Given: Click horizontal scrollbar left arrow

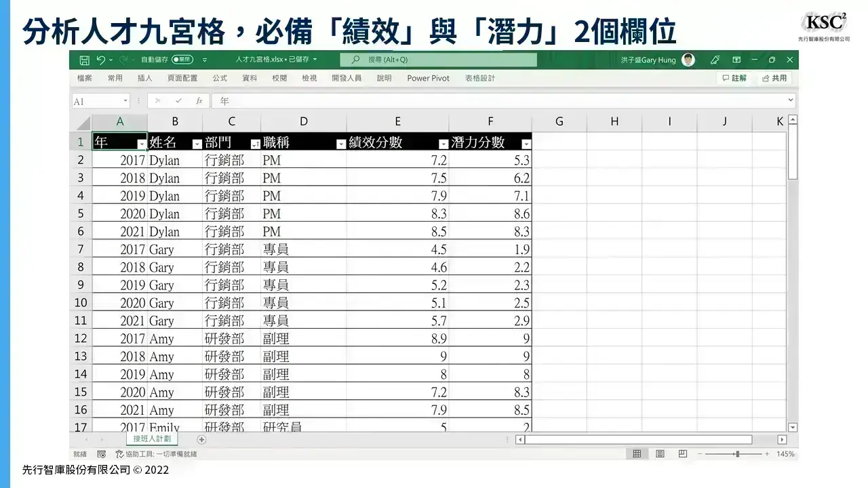Looking at the screenshot, I should click(x=520, y=439).
